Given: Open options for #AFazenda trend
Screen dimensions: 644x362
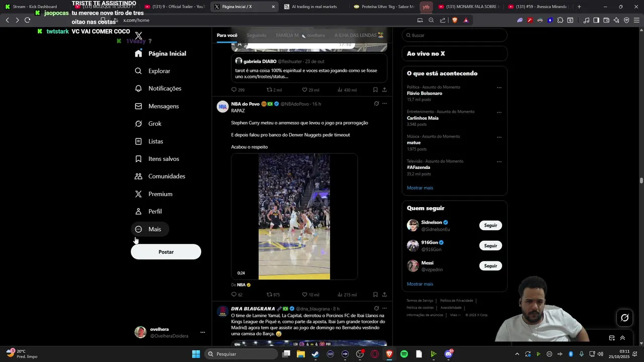Looking at the screenshot, I should click(x=499, y=161).
